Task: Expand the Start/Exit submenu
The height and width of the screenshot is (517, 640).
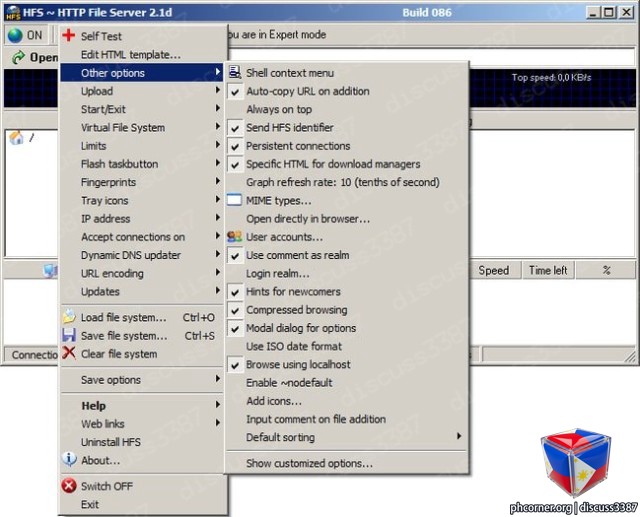Action: point(142,109)
